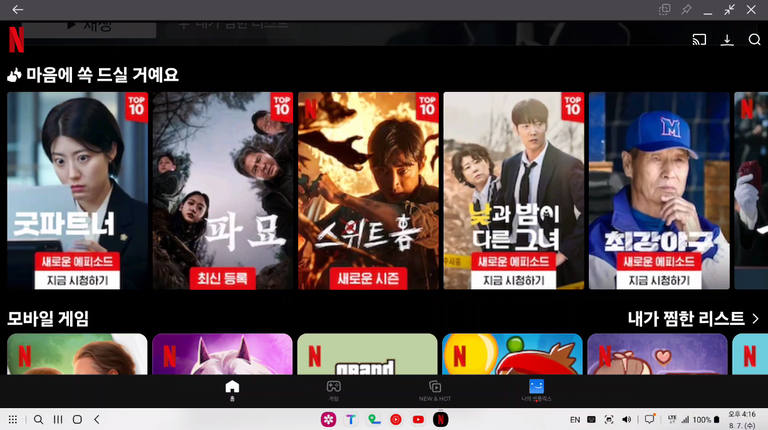Click 새로운 시즌 badge on the 스위트홈 card
Screen dimensions: 768x430
point(368,278)
